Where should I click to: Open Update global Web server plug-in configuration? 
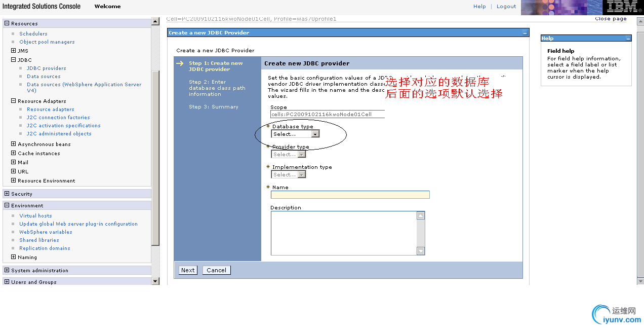(x=78, y=224)
